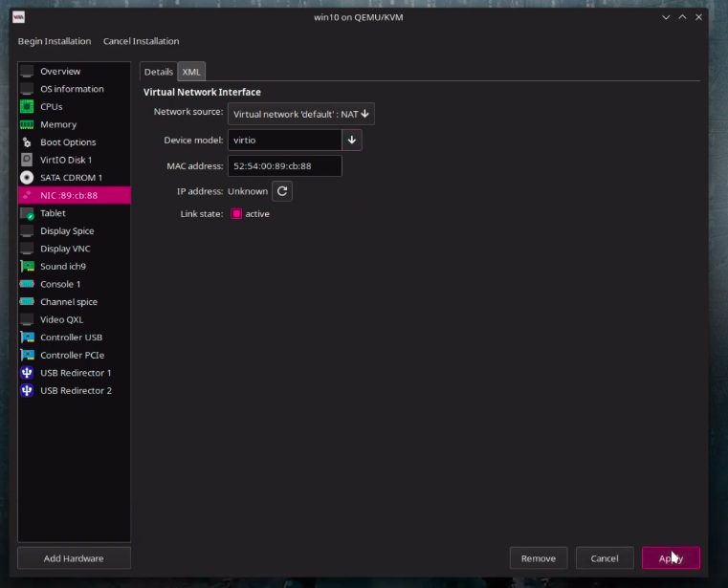728x588 pixels.
Task: Select the NIC :89:cb:88 network icon
Action: coord(27,195)
